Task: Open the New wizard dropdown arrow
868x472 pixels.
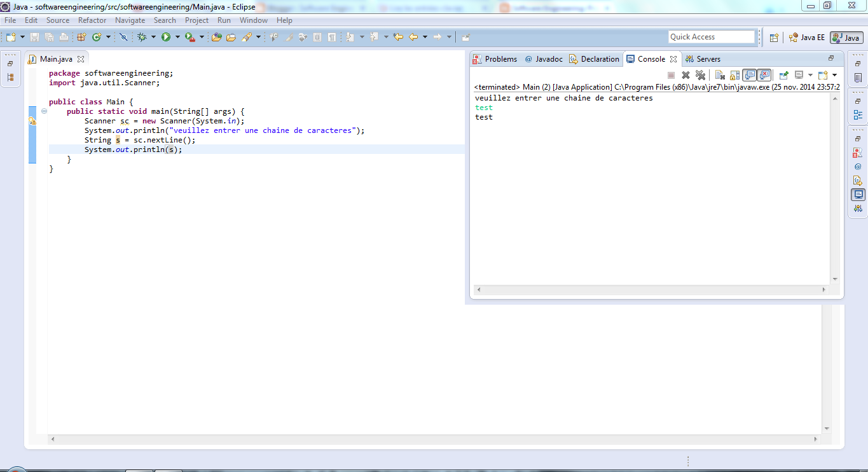Action: (22, 37)
